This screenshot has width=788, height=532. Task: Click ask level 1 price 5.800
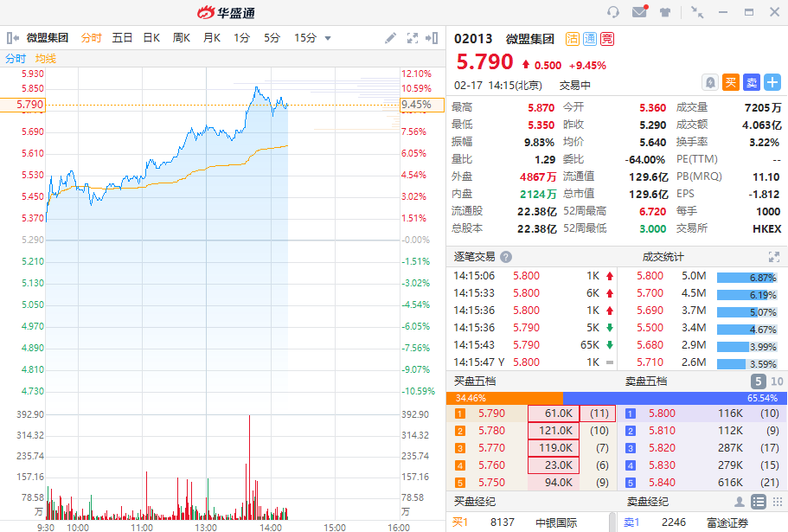662,413
